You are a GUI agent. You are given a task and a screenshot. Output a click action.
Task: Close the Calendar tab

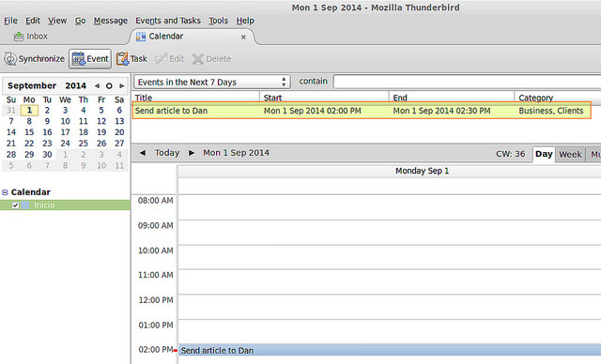pyautogui.click(x=243, y=38)
